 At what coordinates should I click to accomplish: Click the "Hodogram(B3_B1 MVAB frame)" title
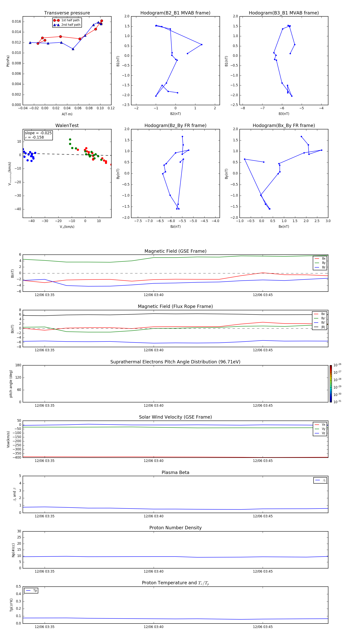[x=284, y=13]
